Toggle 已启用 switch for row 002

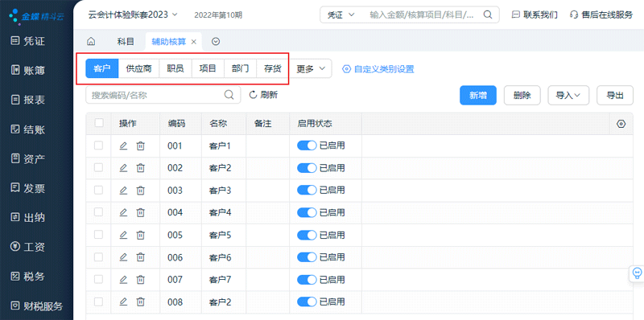307,168
